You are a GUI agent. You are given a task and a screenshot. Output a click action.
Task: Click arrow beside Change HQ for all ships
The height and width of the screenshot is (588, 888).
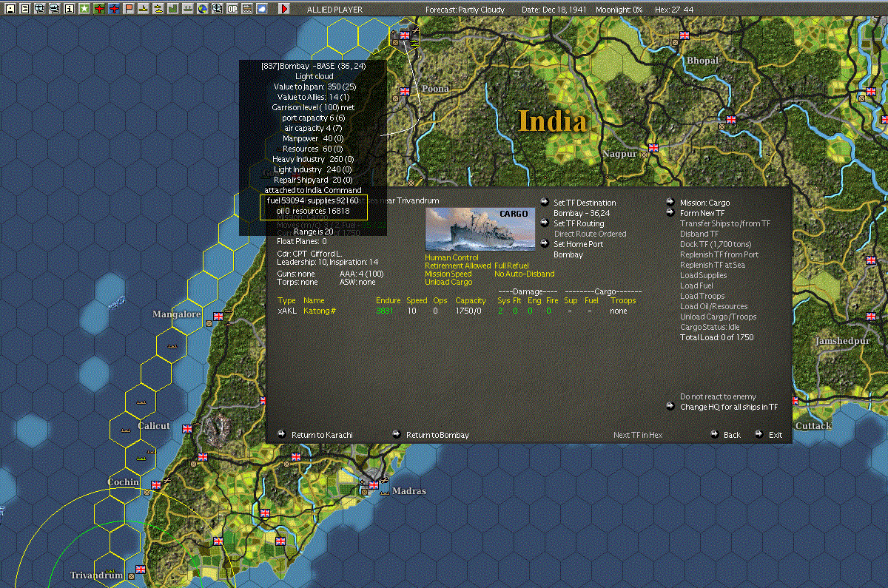(x=670, y=406)
